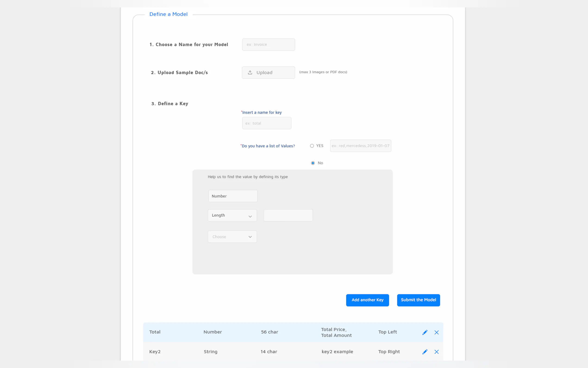
Task: Click the pencil edit icon for Total row
Action: coord(425,332)
